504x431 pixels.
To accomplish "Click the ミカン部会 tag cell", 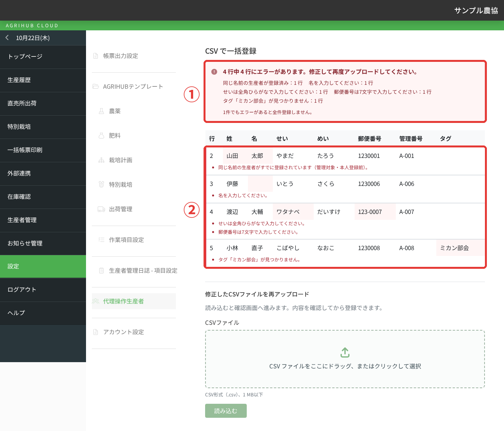I will (x=460, y=248).
